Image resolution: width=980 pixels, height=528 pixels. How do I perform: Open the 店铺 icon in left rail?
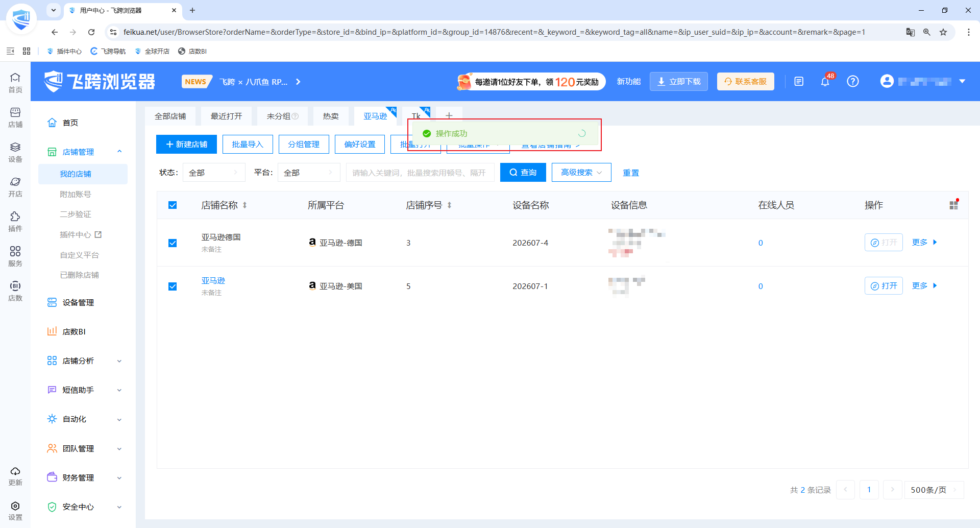point(15,117)
